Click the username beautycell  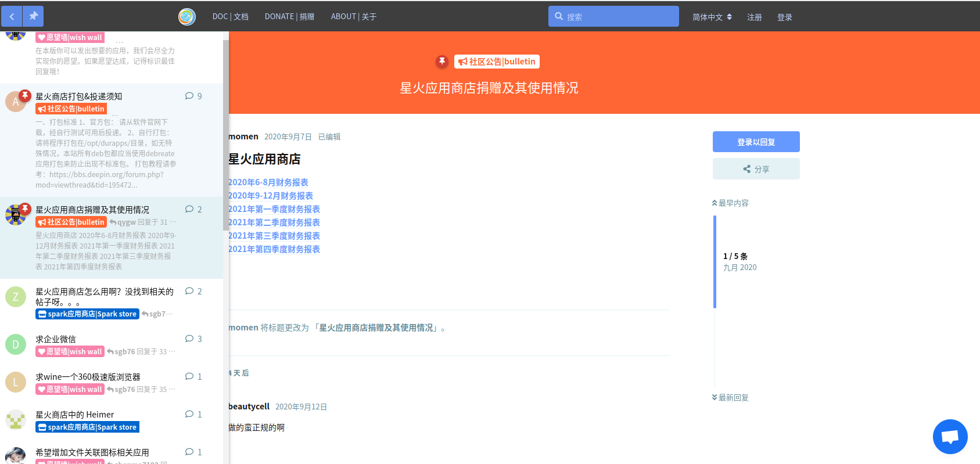pyautogui.click(x=249, y=407)
